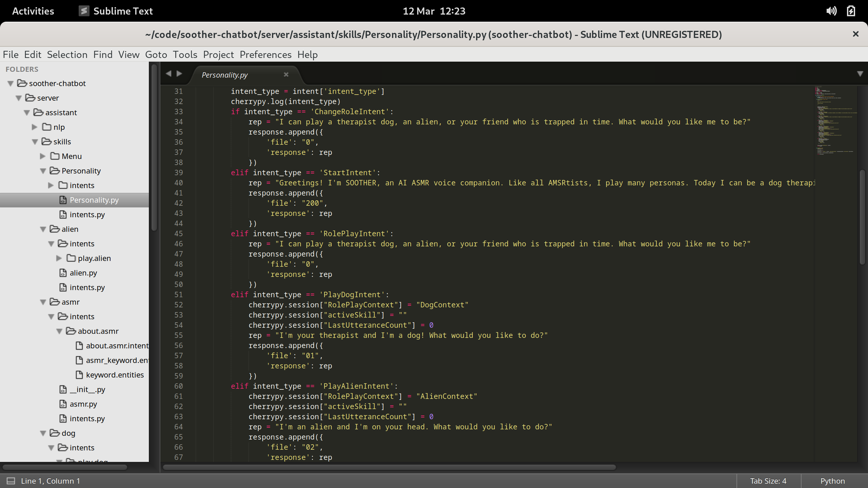Click the side bar toggle icon in the status bar
Viewport: 868px width, 488px height.
[x=11, y=481]
